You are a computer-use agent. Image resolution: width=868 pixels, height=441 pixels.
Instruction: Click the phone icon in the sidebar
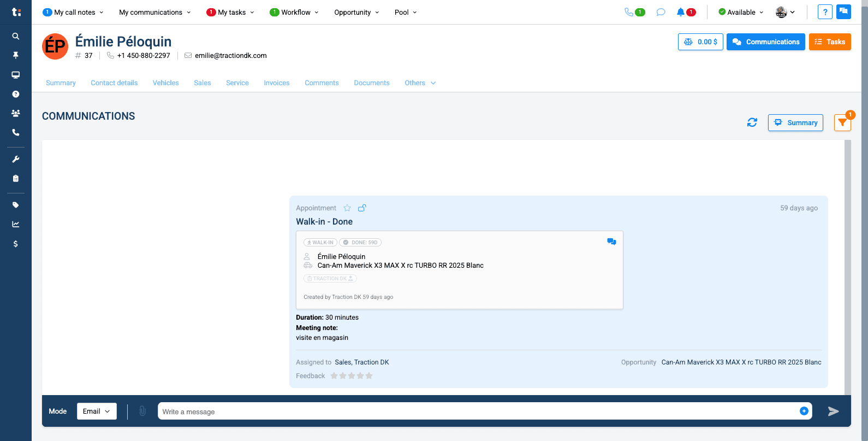coord(16,132)
